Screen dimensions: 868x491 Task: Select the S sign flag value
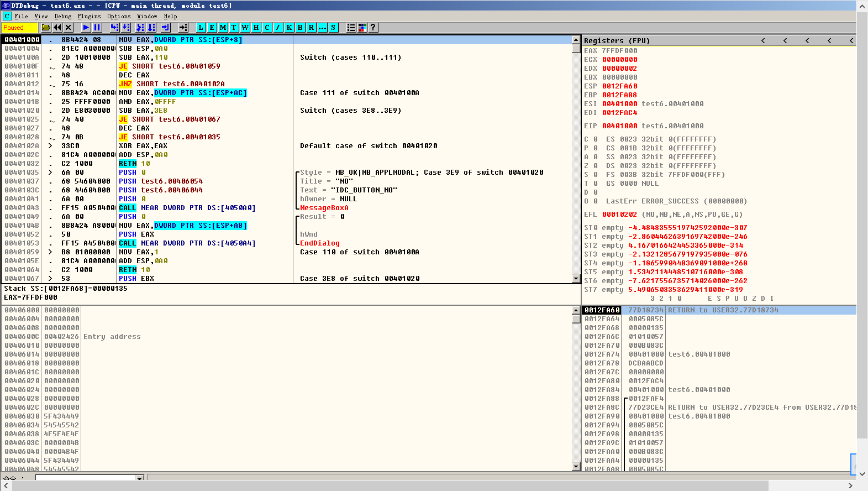596,175
